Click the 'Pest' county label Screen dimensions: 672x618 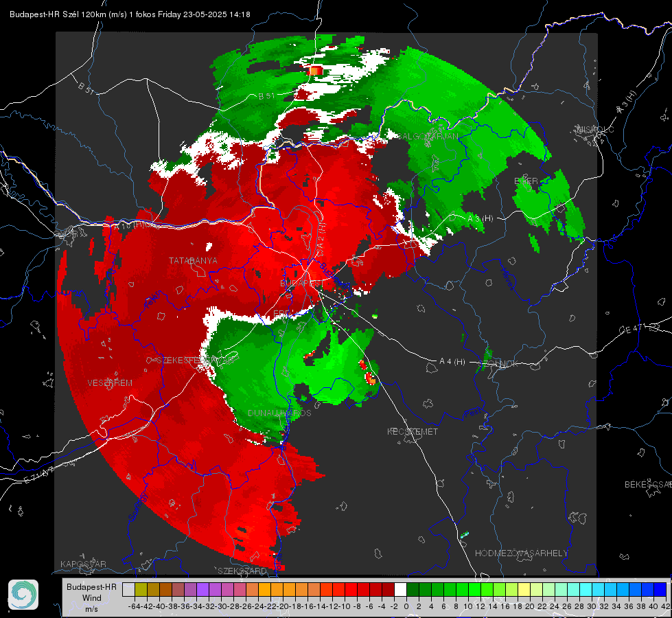472,413
